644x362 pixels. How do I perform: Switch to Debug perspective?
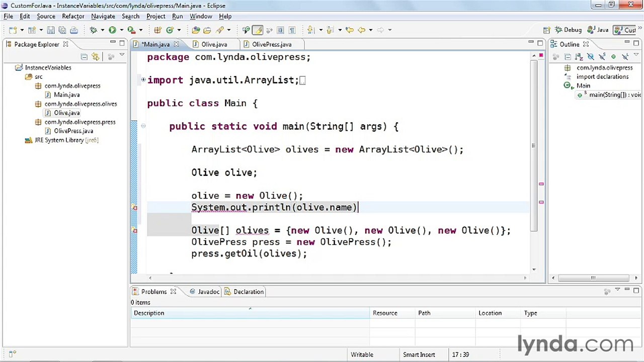569,30
